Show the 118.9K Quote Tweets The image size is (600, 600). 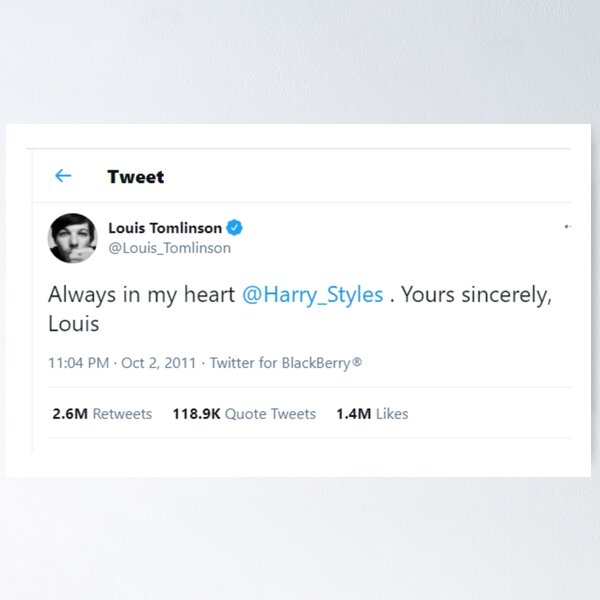click(x=243, y=414)
